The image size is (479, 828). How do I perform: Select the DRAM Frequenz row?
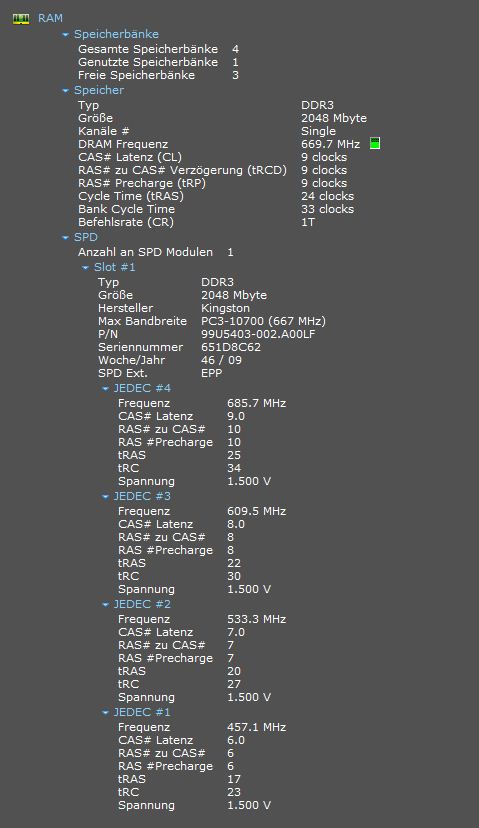229,144
